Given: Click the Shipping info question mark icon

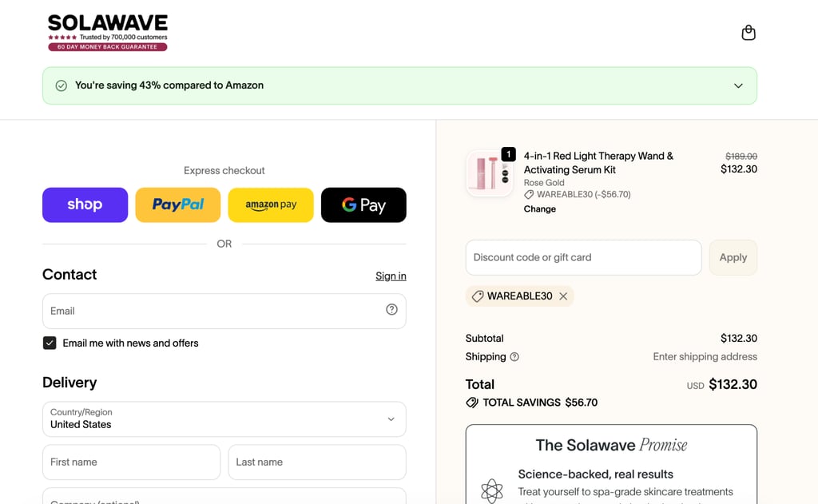Looking at the screenshot, I should point(514,357).
